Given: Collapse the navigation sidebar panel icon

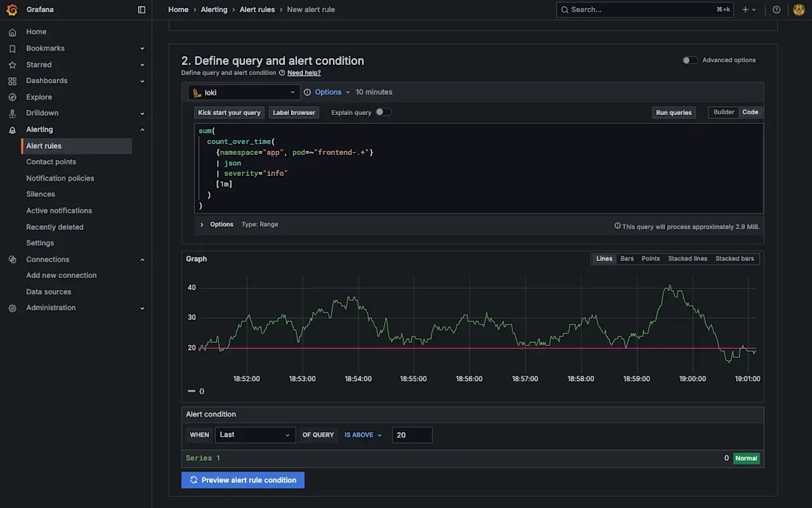Looking at the screenshot, I should tap(141, 9).
